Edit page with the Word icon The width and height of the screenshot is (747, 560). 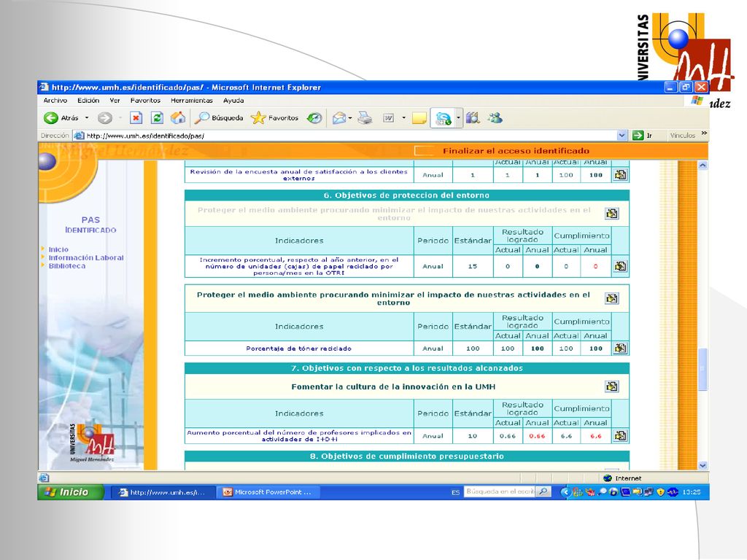(389, 117)
